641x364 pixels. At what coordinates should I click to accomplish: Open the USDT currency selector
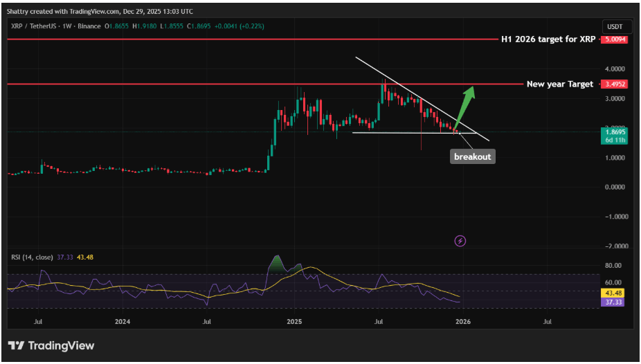(x=615, y=27)
